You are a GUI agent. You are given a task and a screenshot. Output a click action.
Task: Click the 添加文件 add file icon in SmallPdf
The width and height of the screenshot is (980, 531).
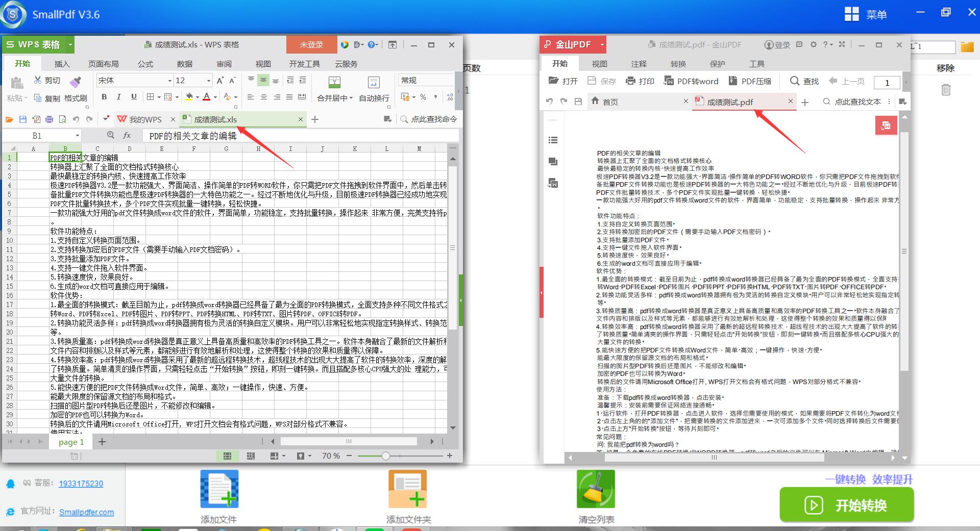(x=219, y=489)
